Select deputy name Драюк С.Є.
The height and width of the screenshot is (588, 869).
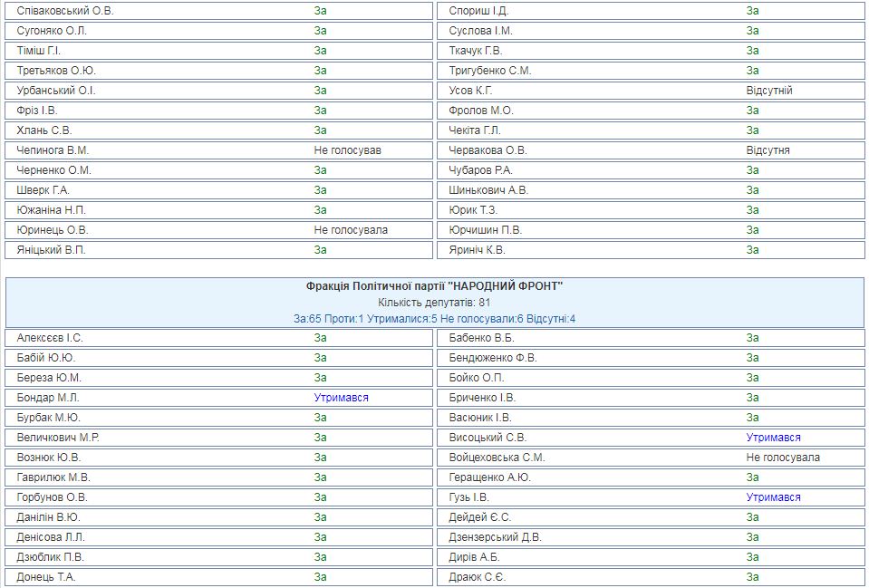(478, 577)
